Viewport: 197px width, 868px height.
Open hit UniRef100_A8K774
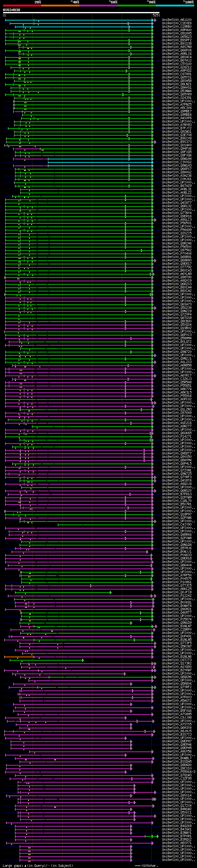(x=177, y=389)
